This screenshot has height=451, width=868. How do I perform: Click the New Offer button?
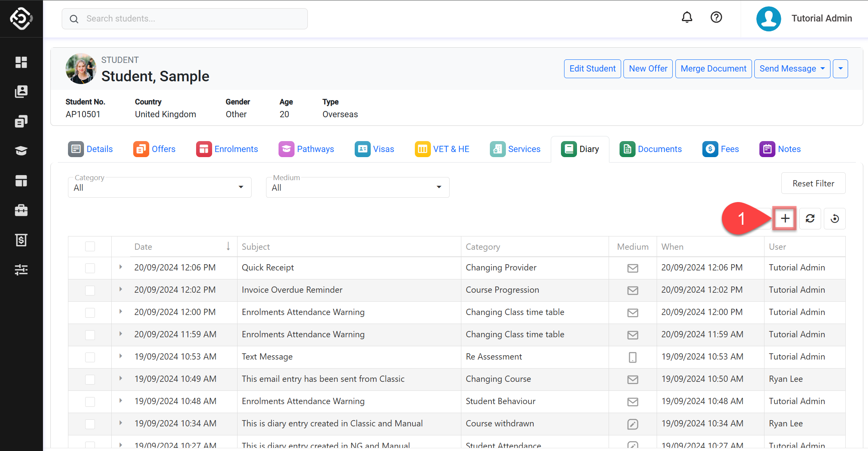648,69
